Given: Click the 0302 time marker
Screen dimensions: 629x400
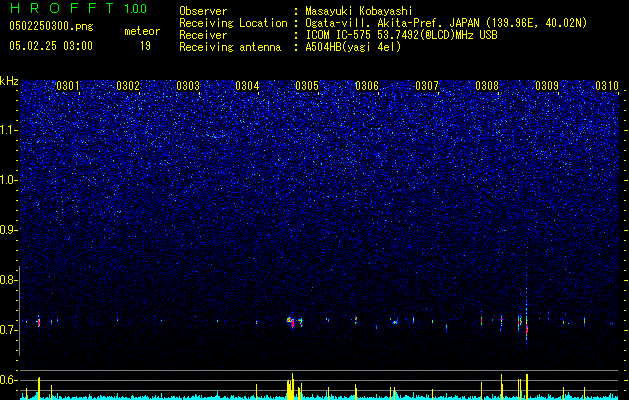Looking at the screenshot, I should (x=128, y=86).
